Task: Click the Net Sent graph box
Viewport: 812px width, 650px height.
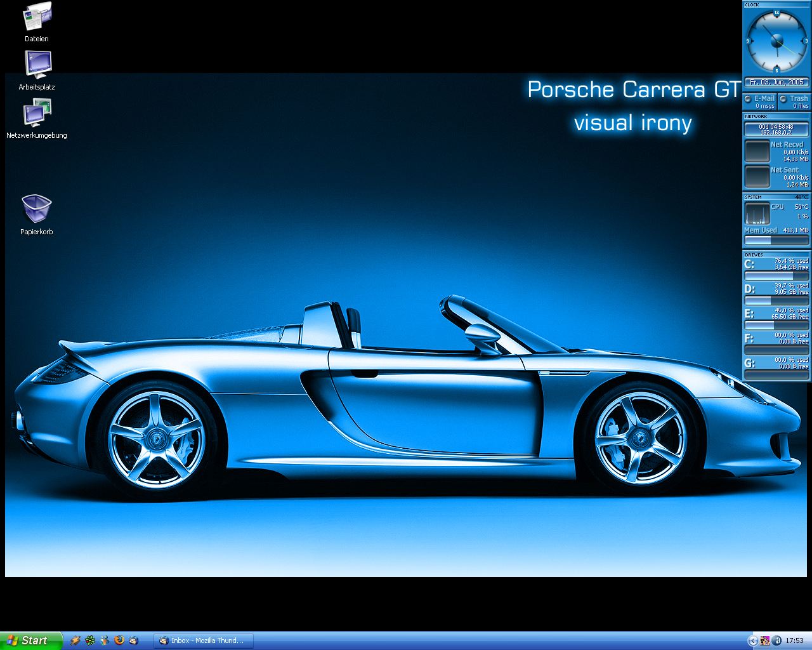Action: [x=757, y=177]
